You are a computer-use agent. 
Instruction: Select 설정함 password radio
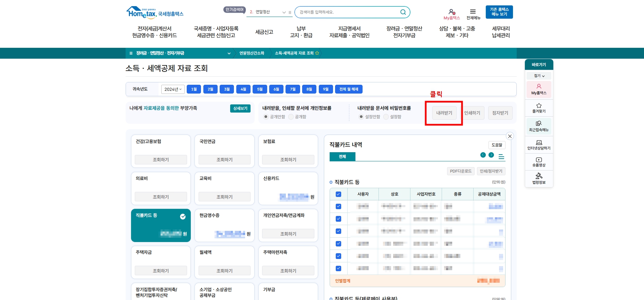386,117
